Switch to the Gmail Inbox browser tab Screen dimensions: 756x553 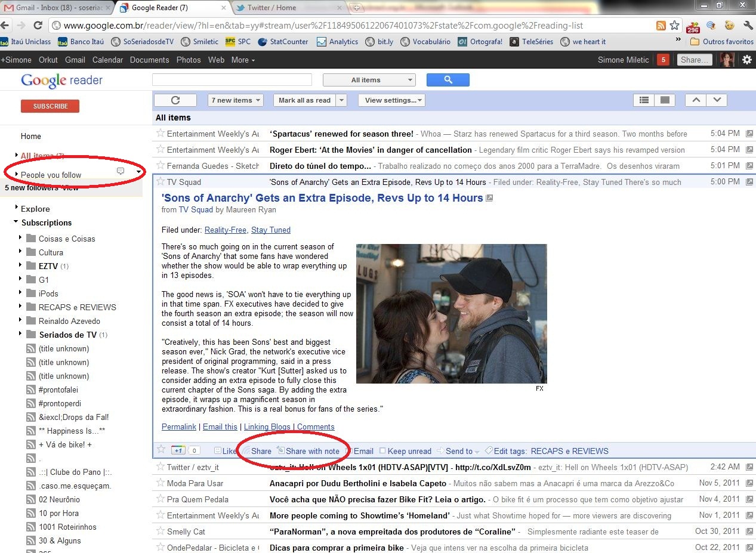point(57,8)
